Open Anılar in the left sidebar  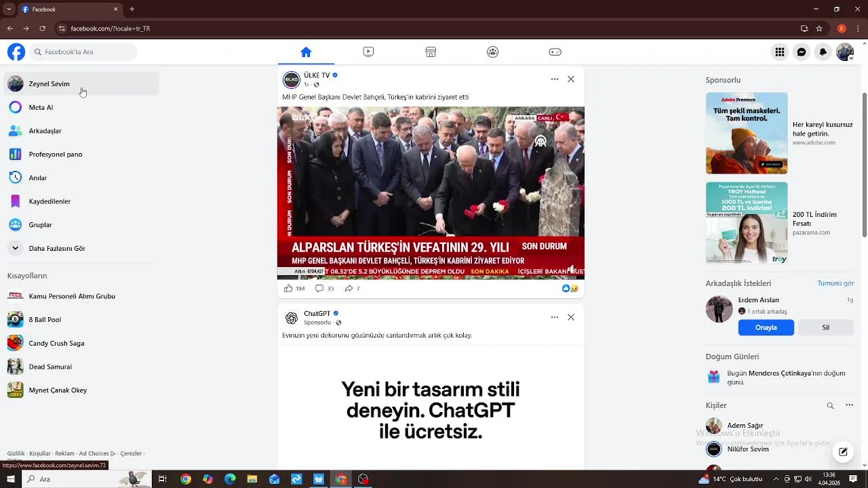[81, 178]
